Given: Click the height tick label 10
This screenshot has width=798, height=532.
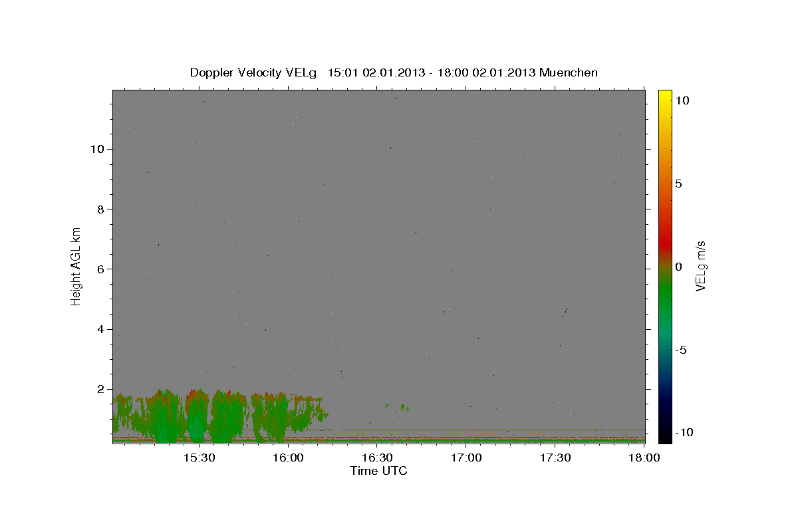Looking at the screenshot, I should pos(98,149).
